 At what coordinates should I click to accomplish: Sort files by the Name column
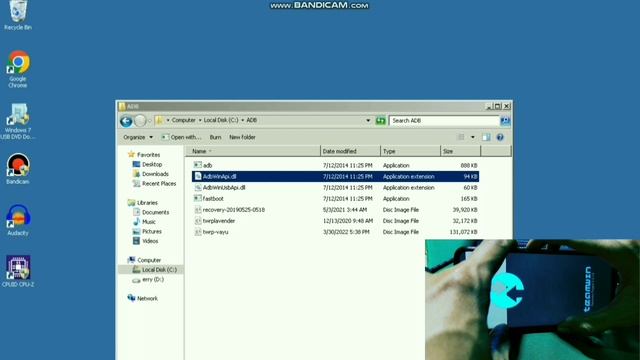click(253, 151)
